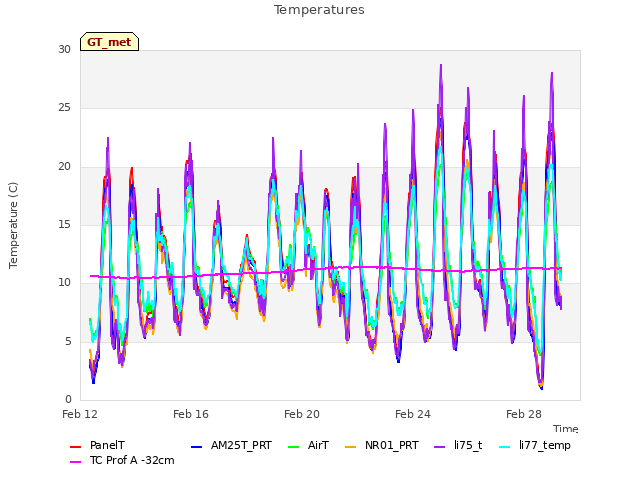
Task: Click the 15 y-axis tick label
Action: [64, 224]
